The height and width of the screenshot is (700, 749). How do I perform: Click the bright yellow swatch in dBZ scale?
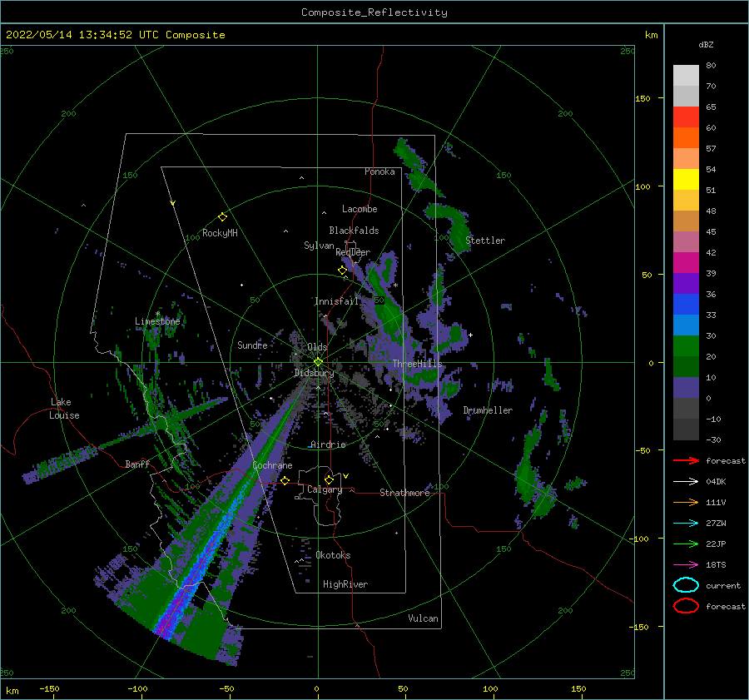click(x=686, y=179)
